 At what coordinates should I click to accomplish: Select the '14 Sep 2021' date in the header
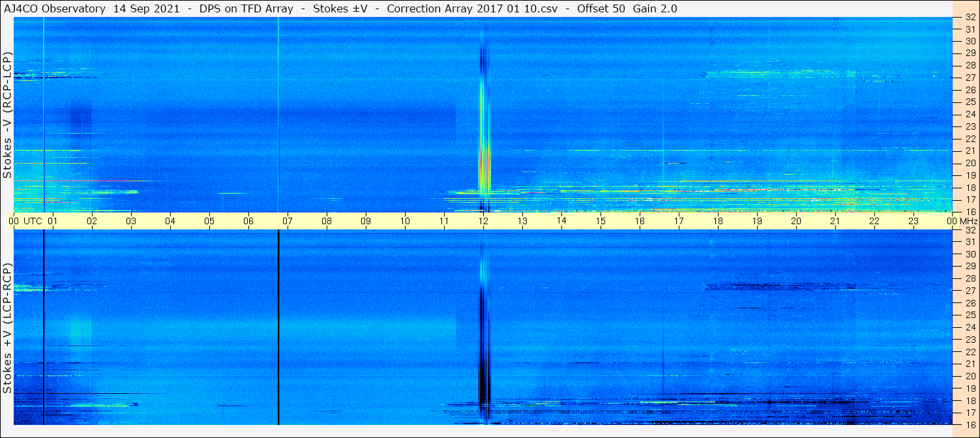(x=146, y=8)
